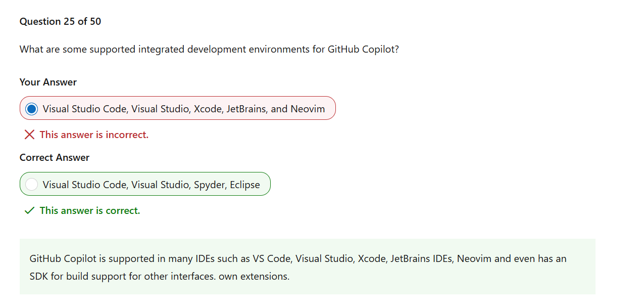
Task: Click the 'Your Answer' label
Action: [48, 82]
